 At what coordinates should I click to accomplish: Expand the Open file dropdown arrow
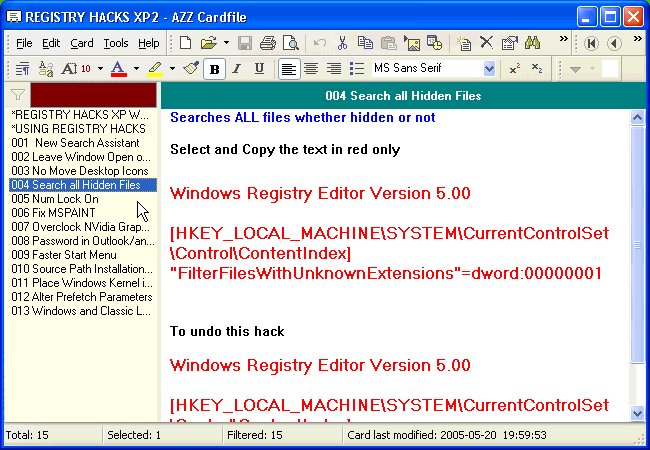(x=226, y=43)
